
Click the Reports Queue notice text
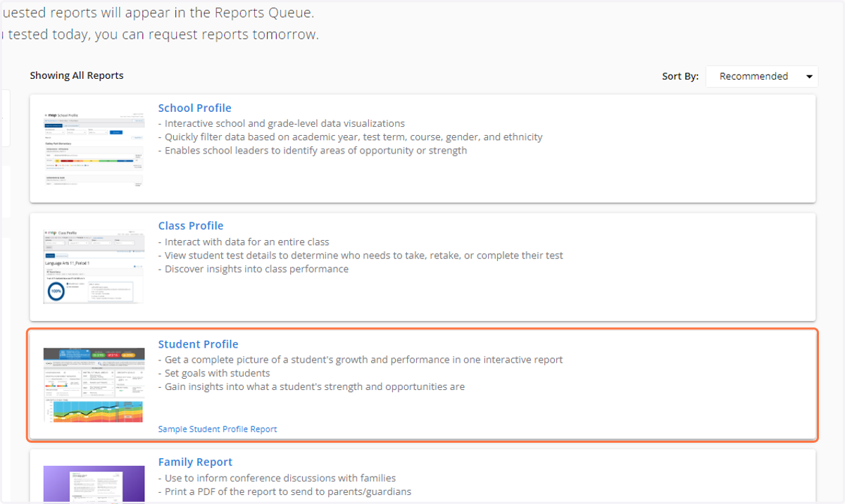tap(158, 13)
